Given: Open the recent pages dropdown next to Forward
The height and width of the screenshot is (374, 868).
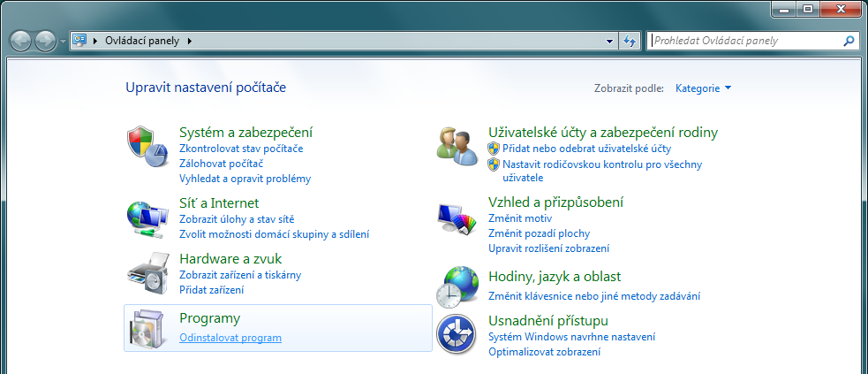Looking at the screenshot, I should click(x=63, y=42).
